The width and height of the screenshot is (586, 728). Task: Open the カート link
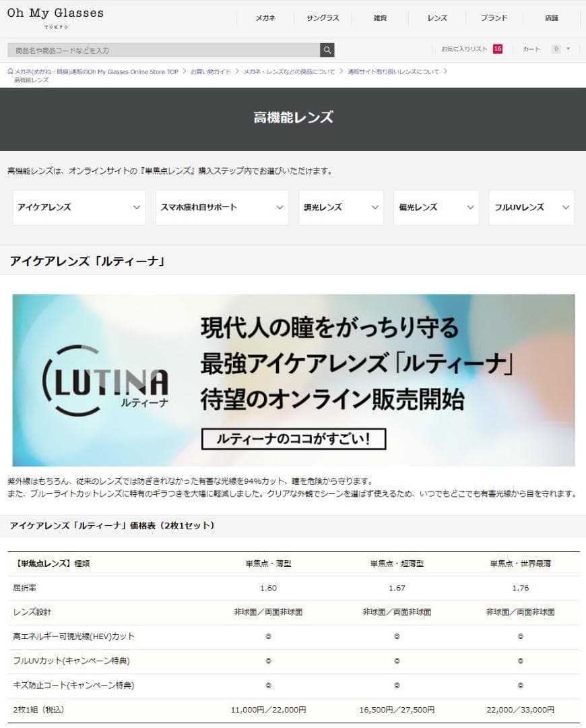point(531,49)
